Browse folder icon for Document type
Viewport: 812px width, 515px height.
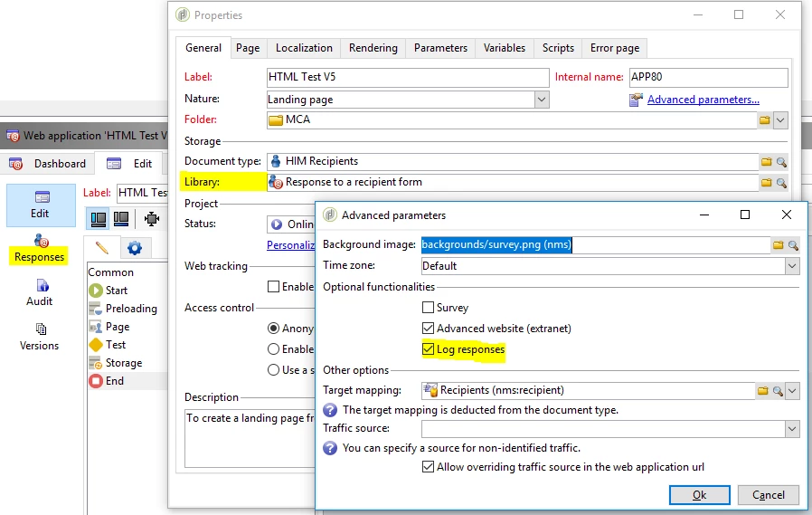(x=767, y=162)
